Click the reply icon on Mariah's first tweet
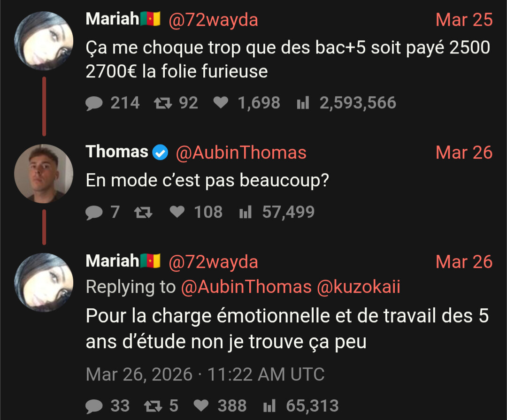507x420 pixels. point(94,103)
